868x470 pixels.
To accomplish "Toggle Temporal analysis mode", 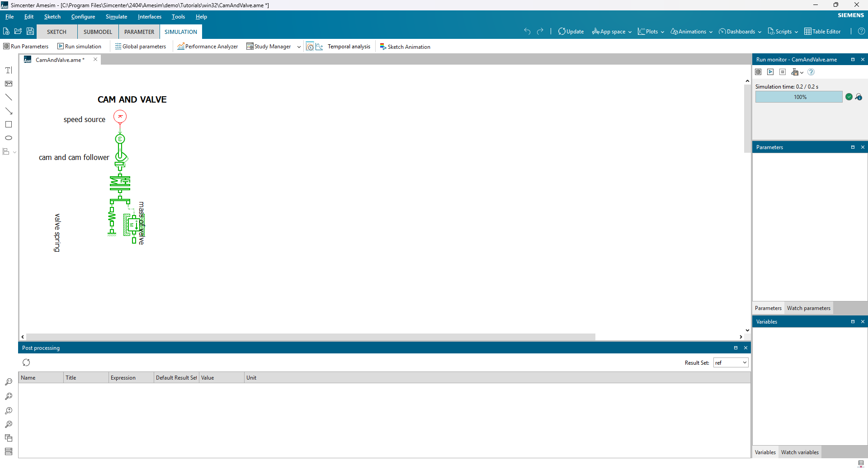I will point(310,47).
